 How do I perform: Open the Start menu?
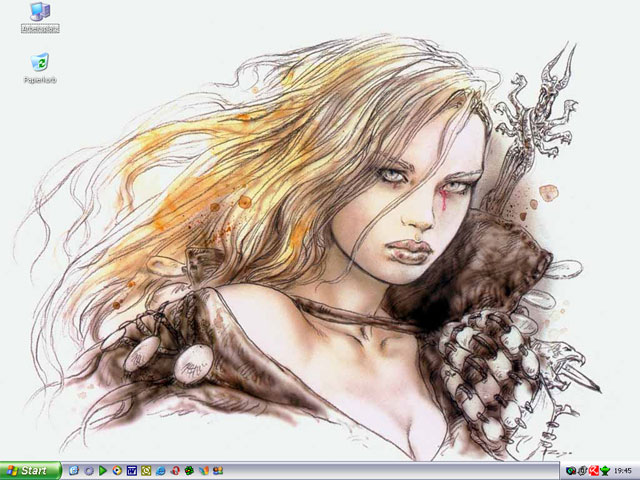pos(30,471)
